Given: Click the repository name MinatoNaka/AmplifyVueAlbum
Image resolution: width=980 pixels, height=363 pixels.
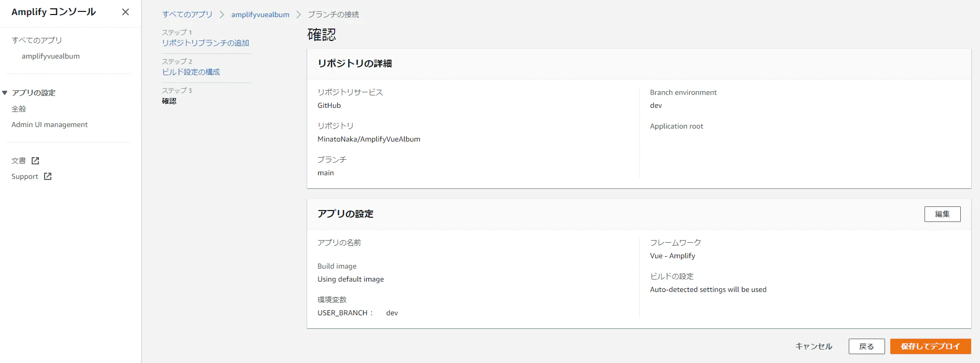Looking at the screenshot, I should pyautogui.click(x=369, y=139).
